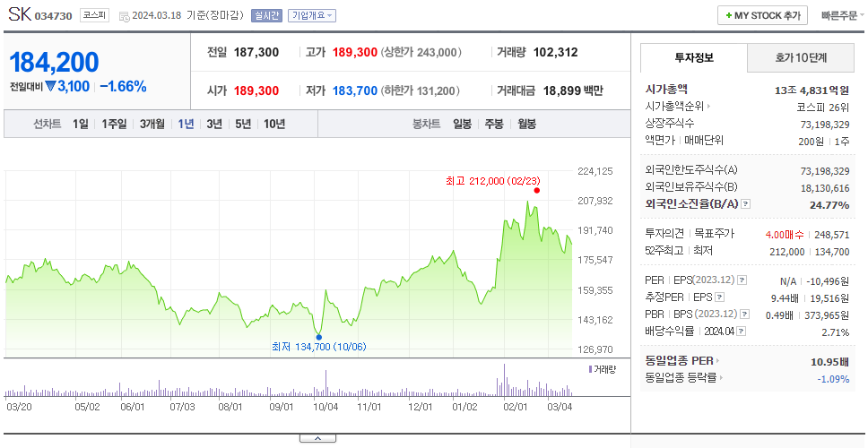Click the 실시간 button
Viewport: 868px width, 448px height.
click(x=267, y=15)
